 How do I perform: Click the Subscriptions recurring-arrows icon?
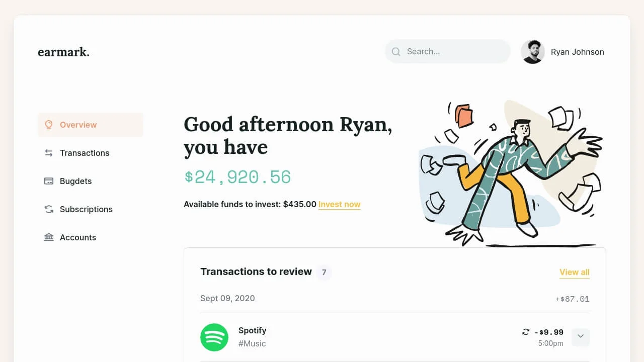48,209
